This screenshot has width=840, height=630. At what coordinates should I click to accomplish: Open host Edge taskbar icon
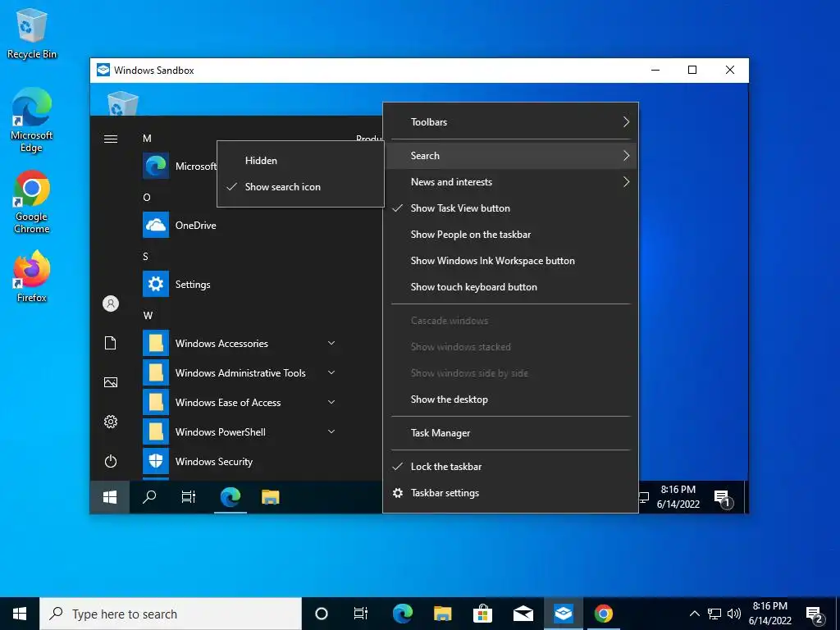[402, 614]
